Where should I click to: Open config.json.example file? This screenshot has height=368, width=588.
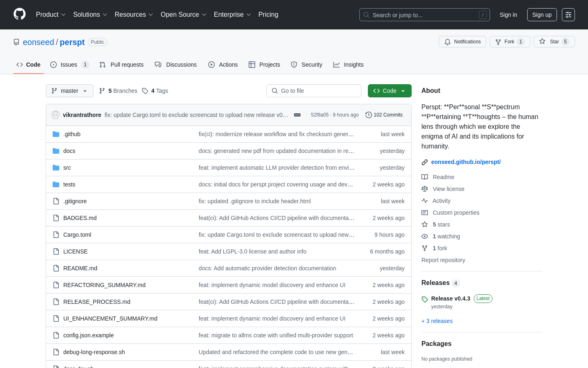[89, 335]
